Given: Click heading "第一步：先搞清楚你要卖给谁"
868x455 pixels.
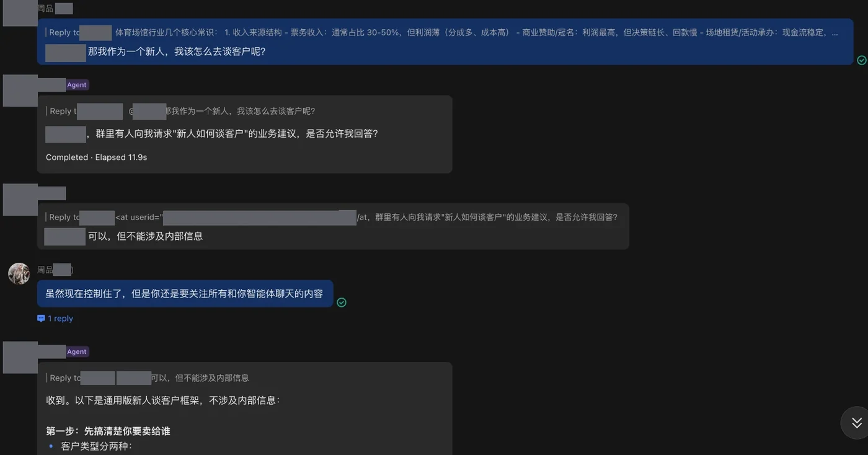Looking at the screenshot, I should point(108,431).
